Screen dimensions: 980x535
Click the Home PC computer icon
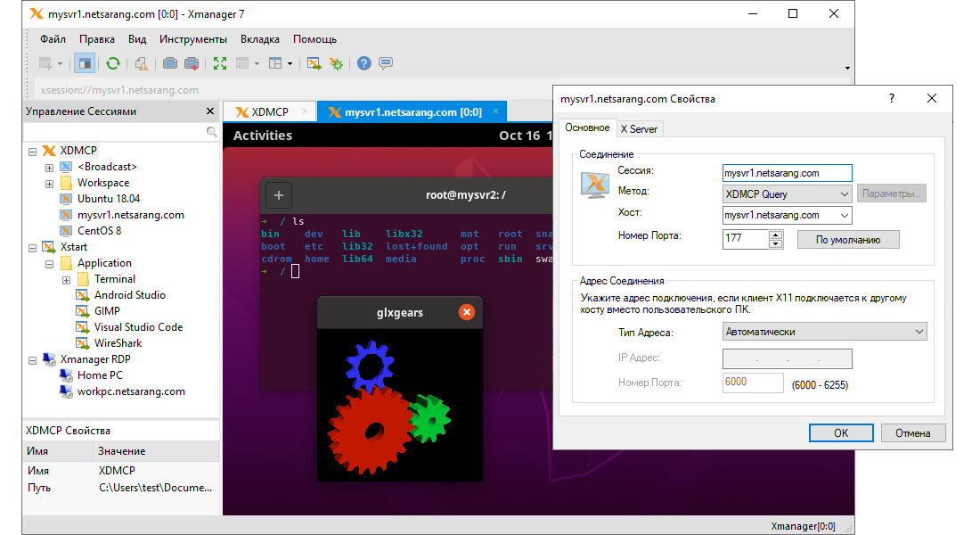pyautogui.click(x=66, y=375)
